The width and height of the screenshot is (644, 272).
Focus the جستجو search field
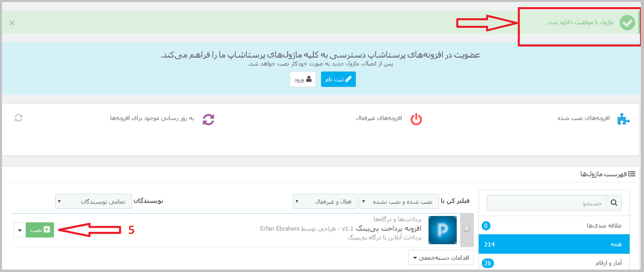tap(547, 203)
